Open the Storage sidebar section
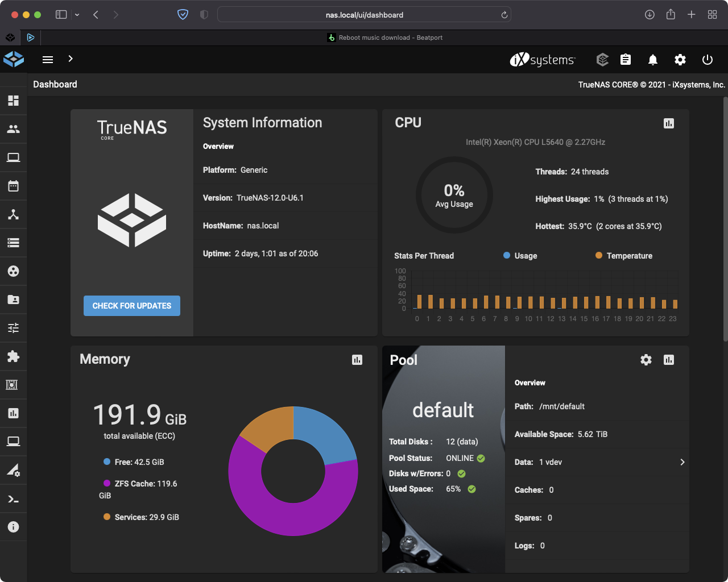 coord(14,243)
